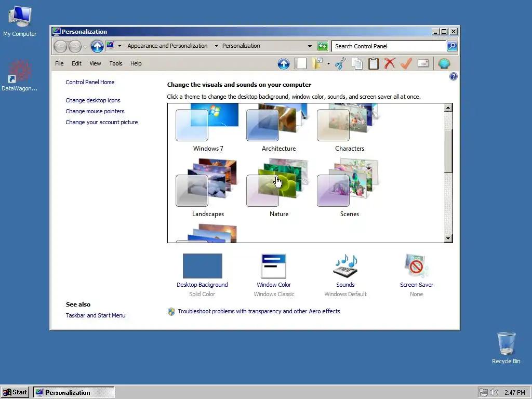Click the Personalization taskbar button
Viewport: 532px width, 399px height.
coord(74,393)
